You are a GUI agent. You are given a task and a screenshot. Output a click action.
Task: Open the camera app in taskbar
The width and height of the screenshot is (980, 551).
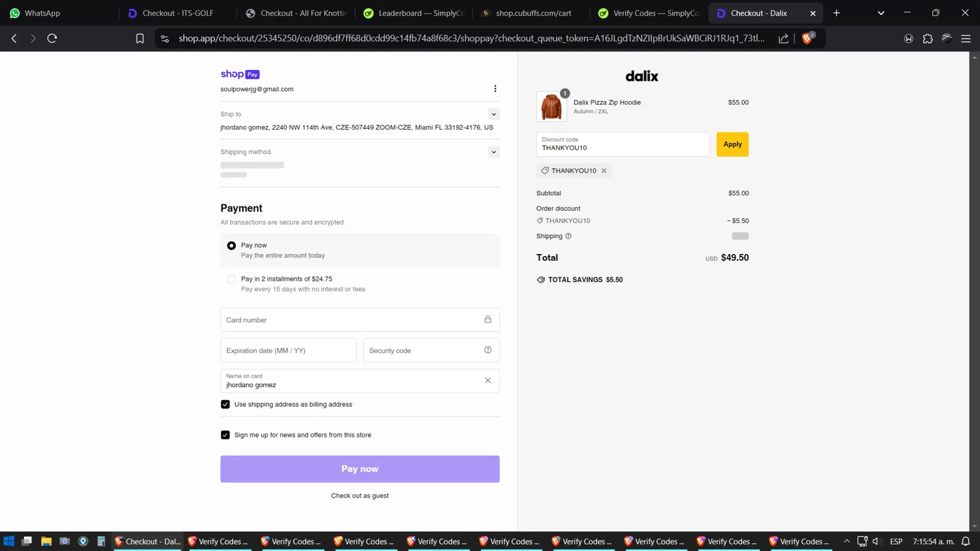pyautogui.click(x=64, y=541)
